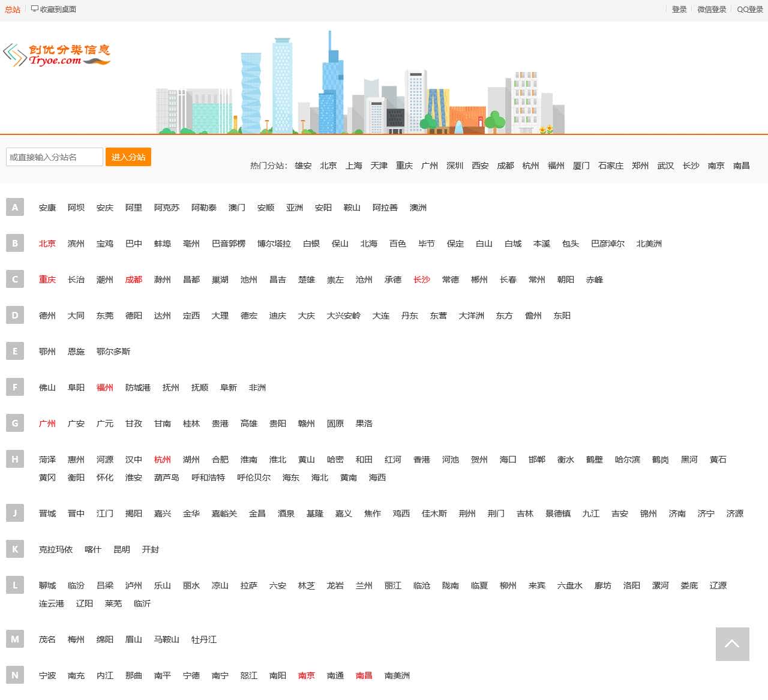Select the 香港 link
768x700 pixels.
pos(422,459)
